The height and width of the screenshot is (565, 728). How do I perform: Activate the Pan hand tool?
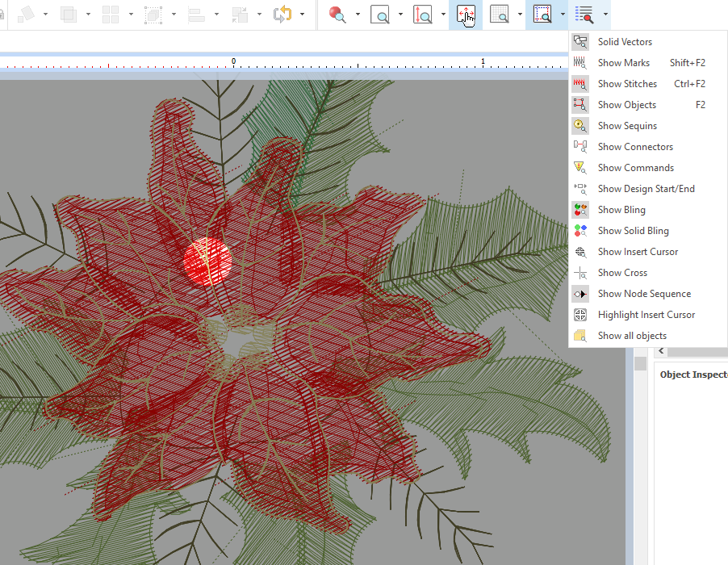(x=466, y=15)
